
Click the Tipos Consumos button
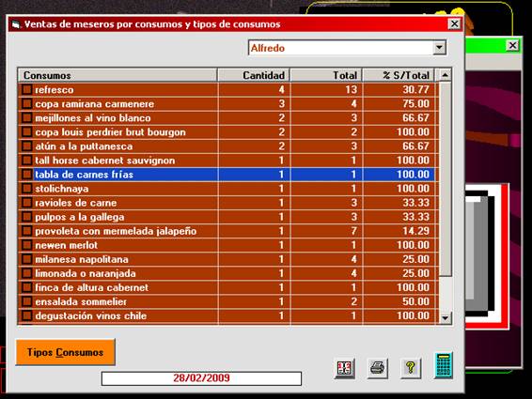[x=65, y=352]
